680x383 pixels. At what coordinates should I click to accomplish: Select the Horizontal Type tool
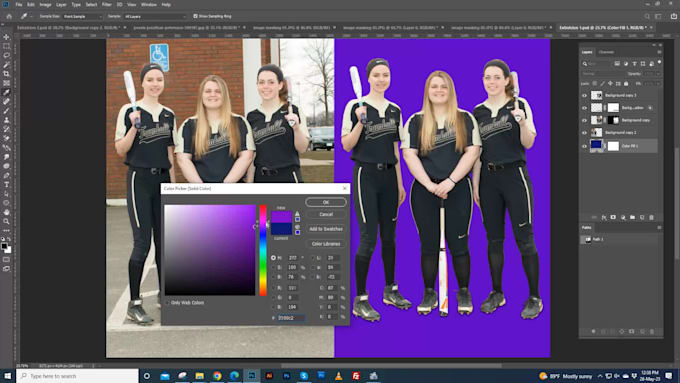[x=6, y=184]
